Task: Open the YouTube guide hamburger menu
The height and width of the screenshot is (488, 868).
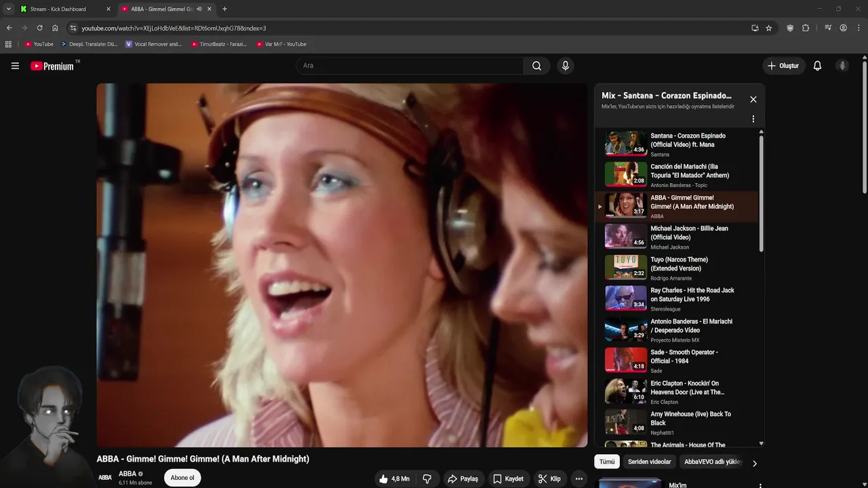Action: [15, 66]
